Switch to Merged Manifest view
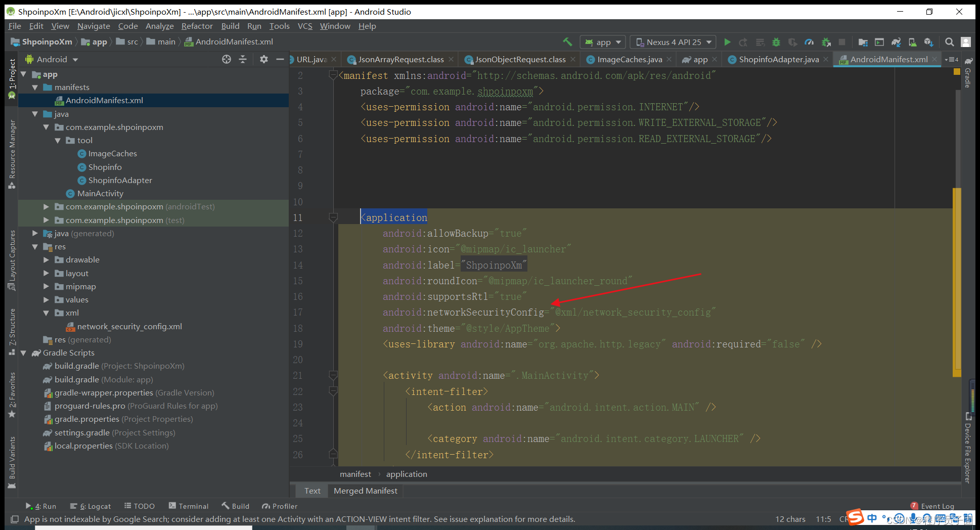The image size is (980, 530). [x=365, y=491]
